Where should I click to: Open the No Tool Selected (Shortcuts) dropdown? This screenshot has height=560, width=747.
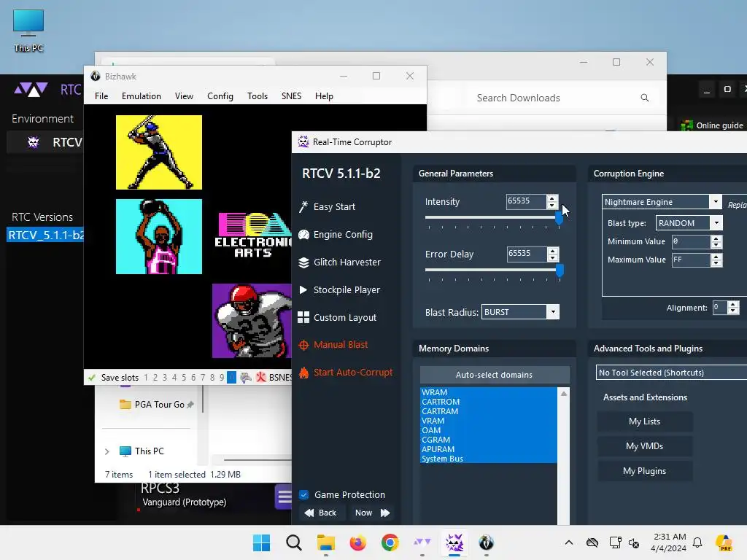[x=671, y=373]
